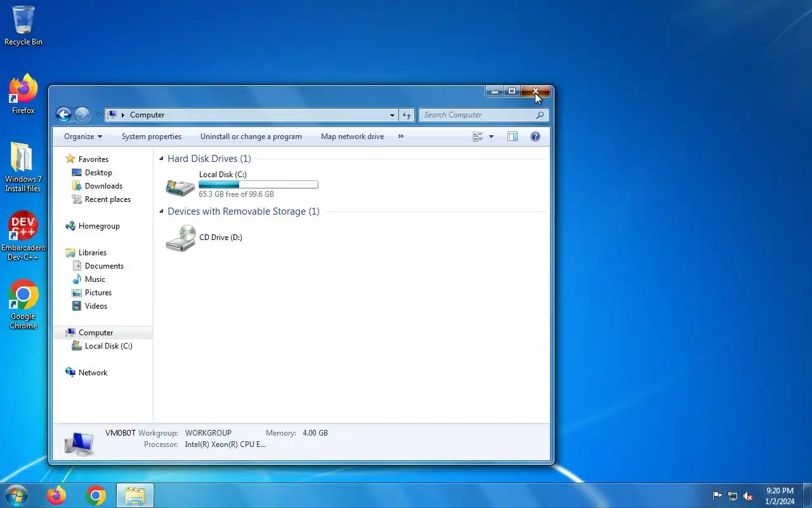
Task: Open the Documents library
Action: [104, 266]
